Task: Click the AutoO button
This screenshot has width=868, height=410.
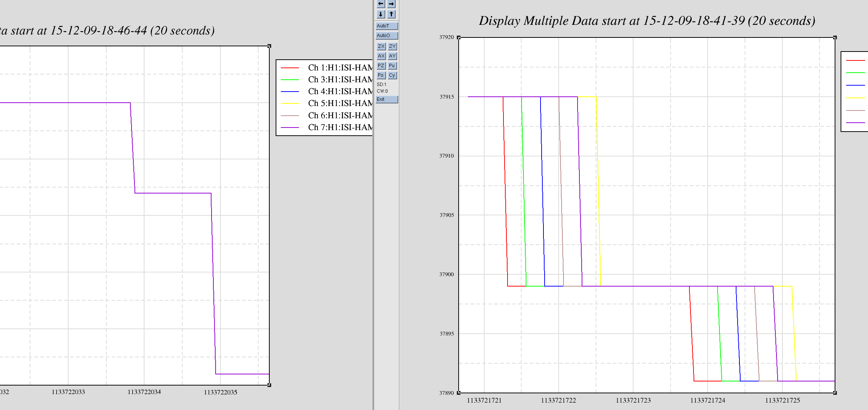Action: (x=387, y=36)
